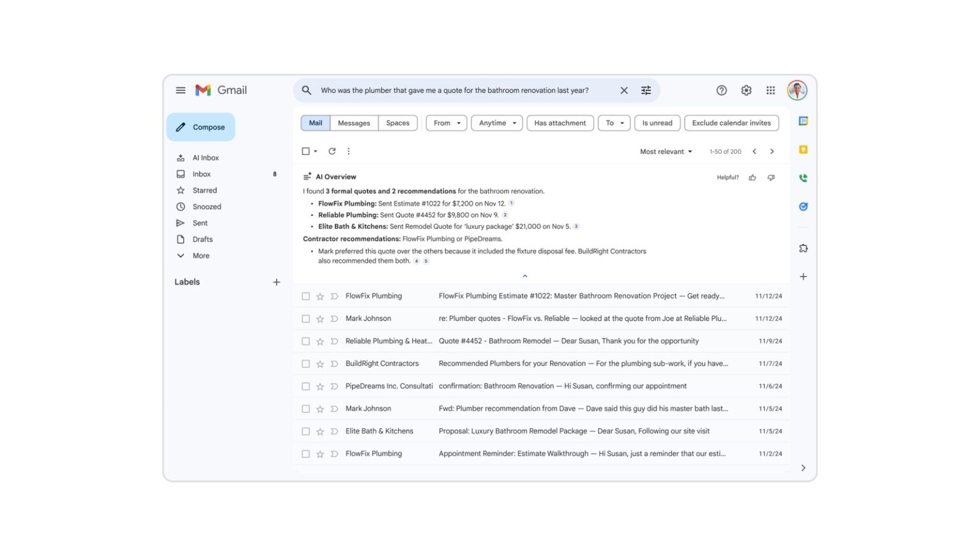Open the Most relevant sort dropdown
Viewport: 980px width, 551px height.
(665, 151)
